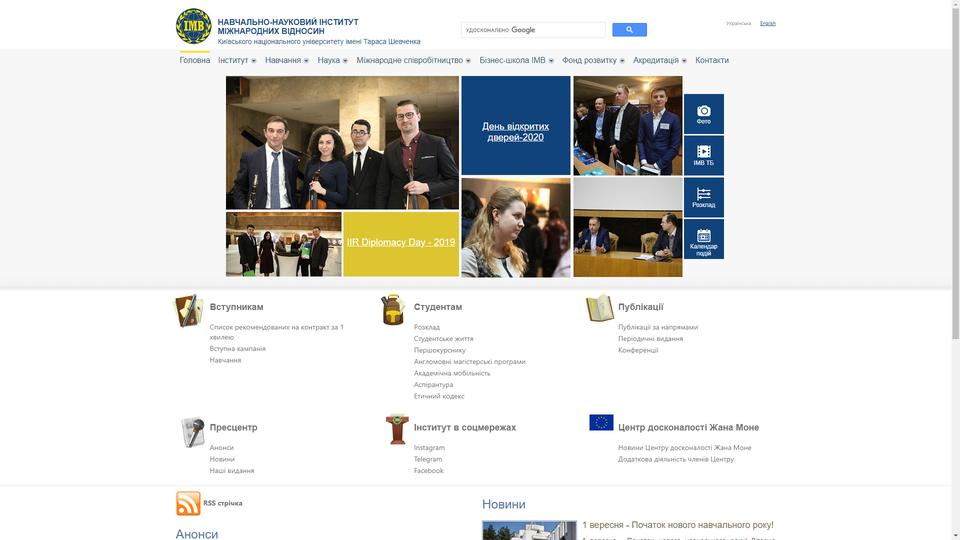This screenshot has width=960, height=540.
Task: Open Новини Центру досконалості Жана Моне
Action: coord(684,448)
